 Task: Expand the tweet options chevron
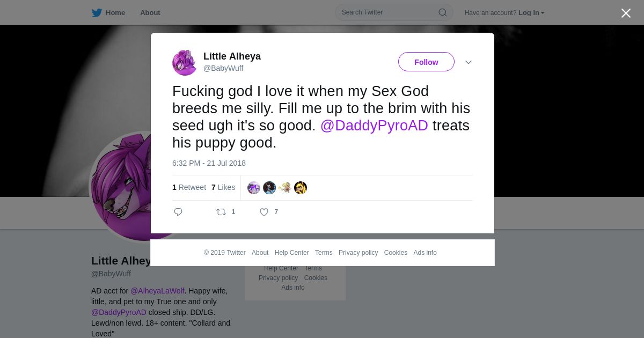(x=469, y=62)
